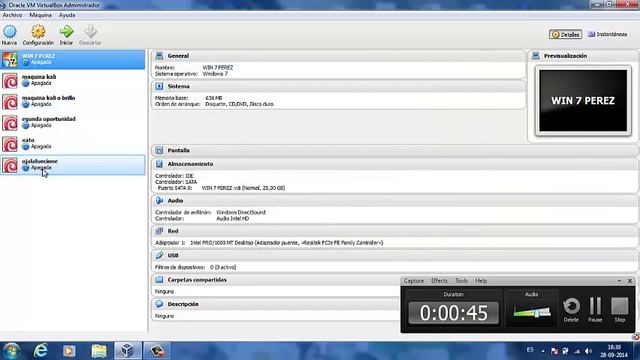Select the ojalafuncione machine icon

(x=10, y=165)
